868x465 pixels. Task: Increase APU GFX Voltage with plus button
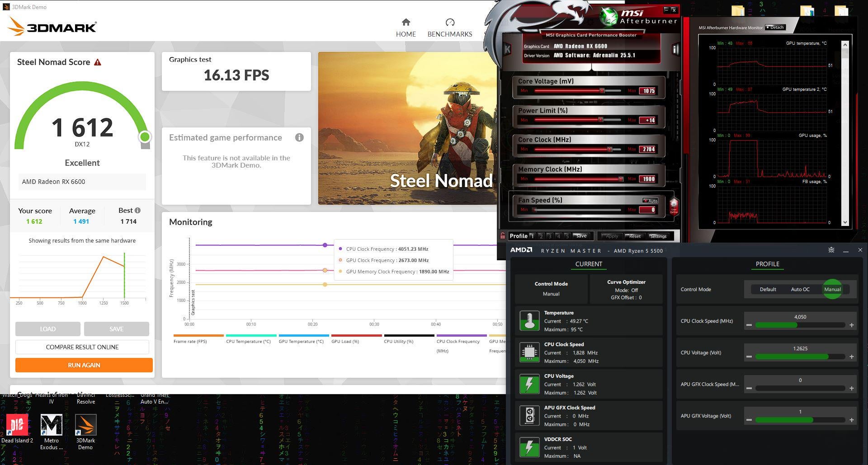point(852,420)
